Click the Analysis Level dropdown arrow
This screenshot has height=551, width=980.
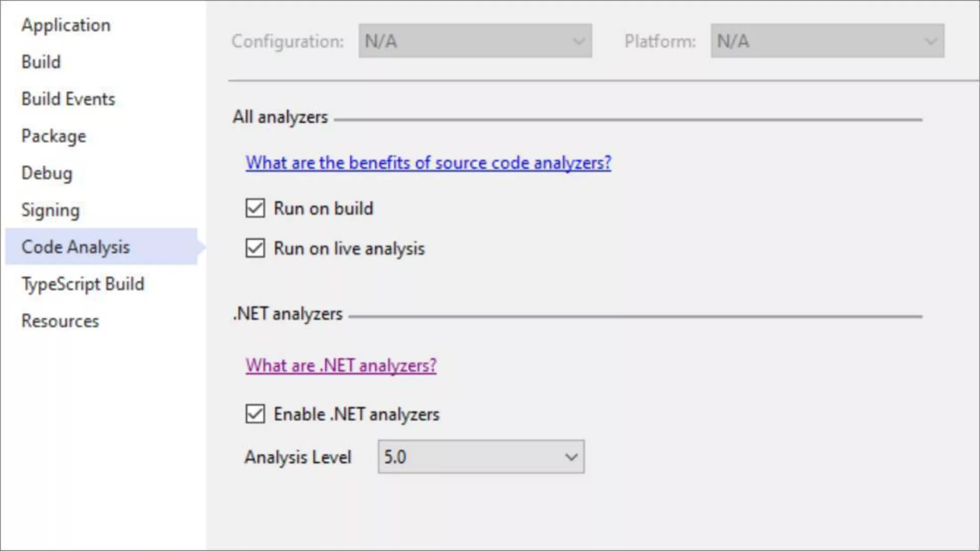pyautogui.click(x=571, y=457)
